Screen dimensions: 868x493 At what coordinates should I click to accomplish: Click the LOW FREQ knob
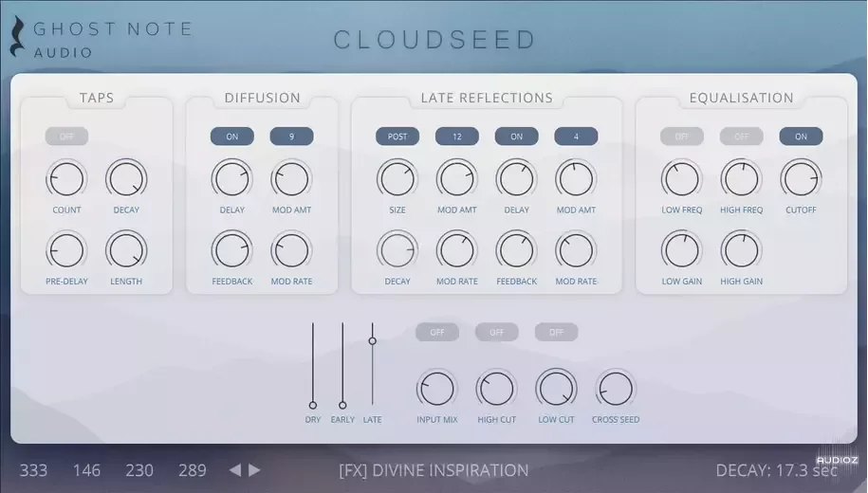point(682,179)
